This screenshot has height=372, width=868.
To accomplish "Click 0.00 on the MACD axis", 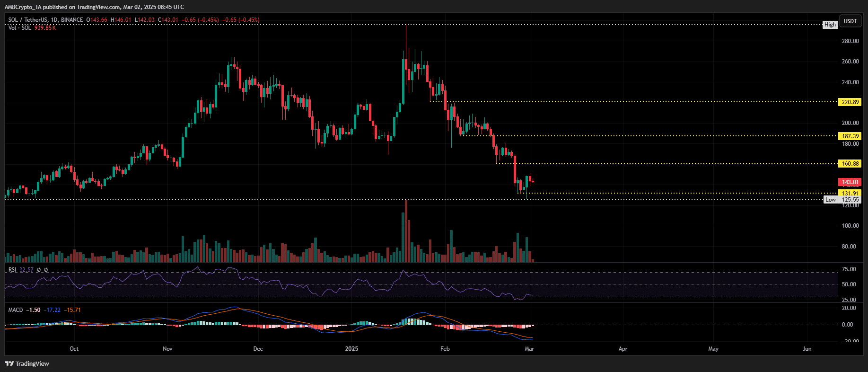I will [x=847, y=325].
